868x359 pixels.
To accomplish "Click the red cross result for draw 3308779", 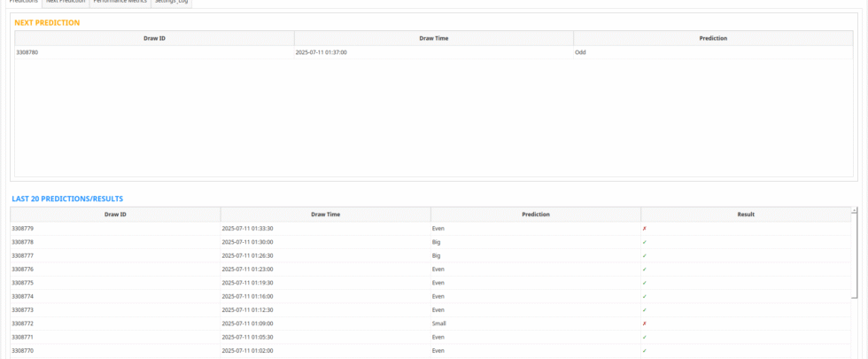I will point(644,229).
